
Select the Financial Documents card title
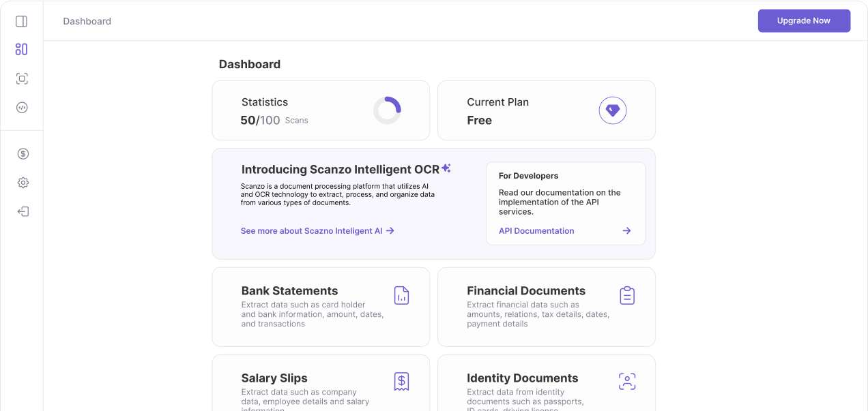click(x=525, y=291)
